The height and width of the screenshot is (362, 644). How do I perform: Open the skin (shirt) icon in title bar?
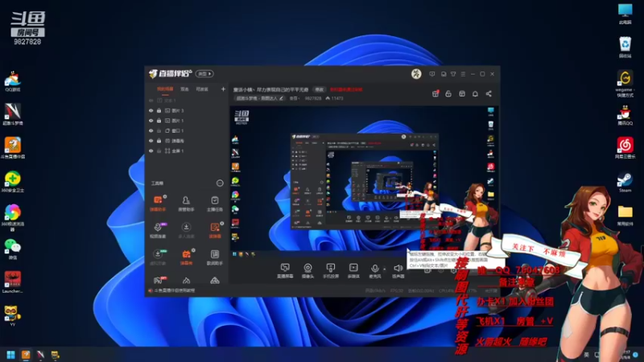(x=453, y=74)
